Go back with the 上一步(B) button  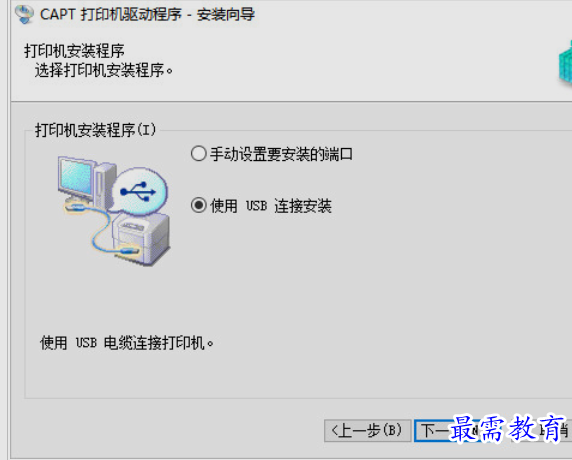click(x=367, y=431)
